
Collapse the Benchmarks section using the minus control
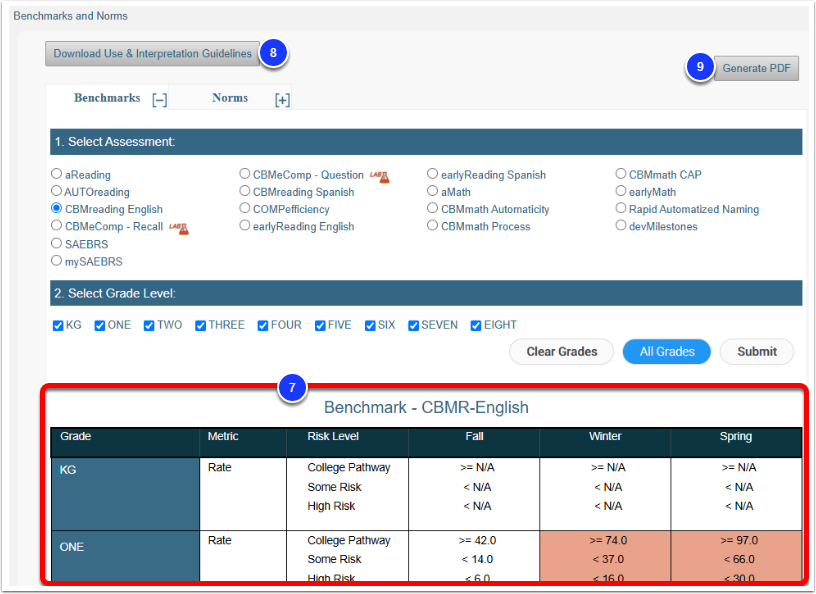click(159, 98)
